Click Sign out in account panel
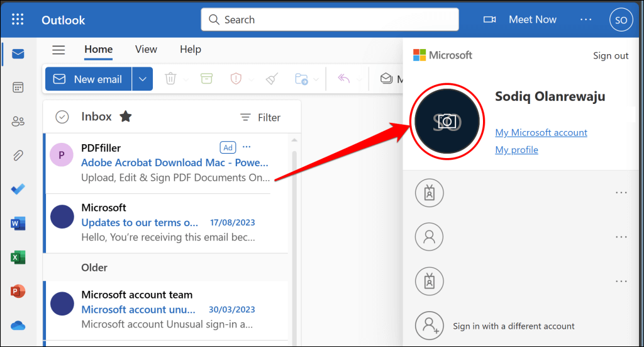This screenshot has width=644, height=347. click(610, 55)
